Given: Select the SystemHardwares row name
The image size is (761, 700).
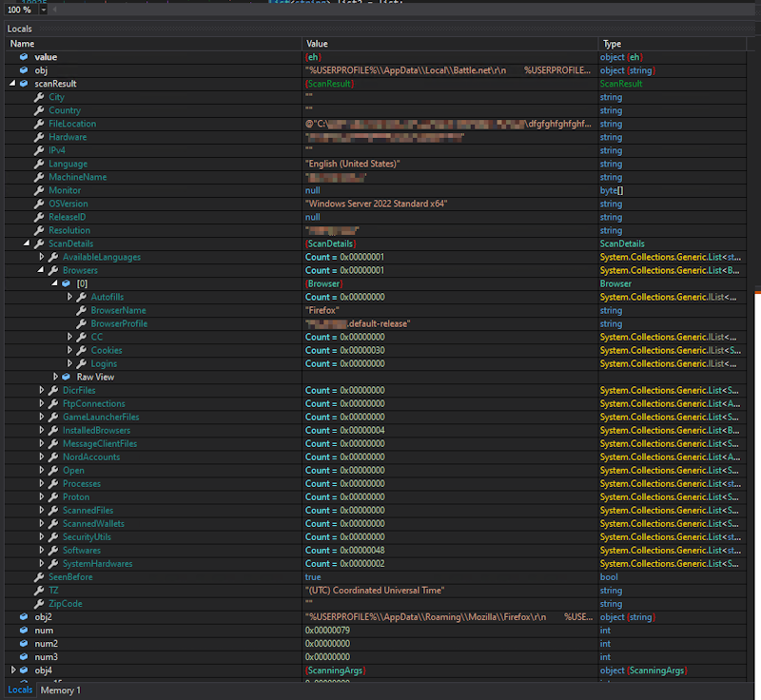Looking at the screenshot, I should coord(97,564).
